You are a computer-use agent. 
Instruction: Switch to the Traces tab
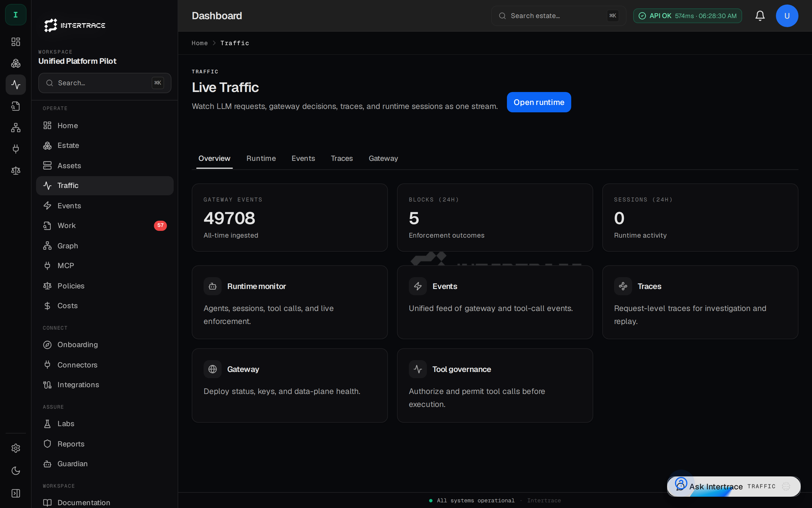(342, 158)
